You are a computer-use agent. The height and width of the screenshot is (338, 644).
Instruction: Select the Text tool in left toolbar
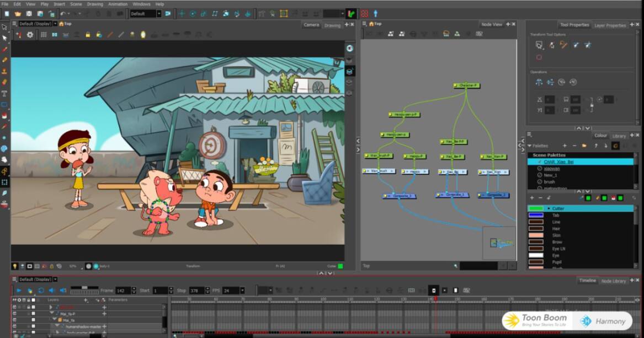click(x=4, y=93)
